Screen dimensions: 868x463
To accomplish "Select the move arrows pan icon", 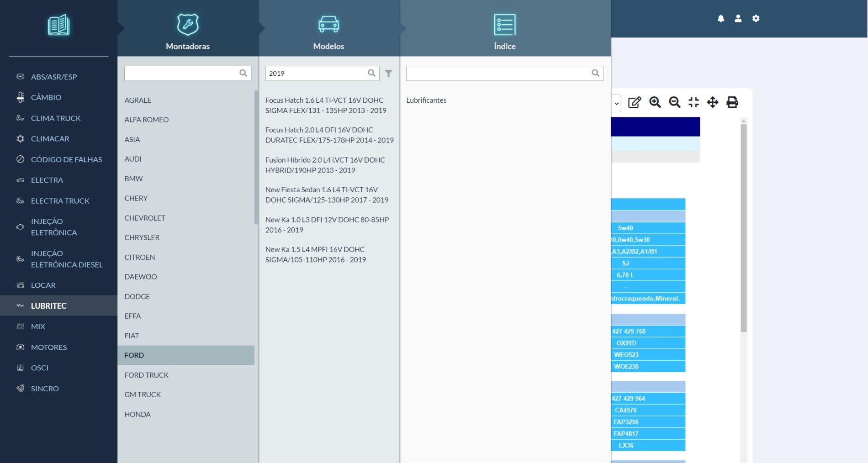I will coord(712,102).
